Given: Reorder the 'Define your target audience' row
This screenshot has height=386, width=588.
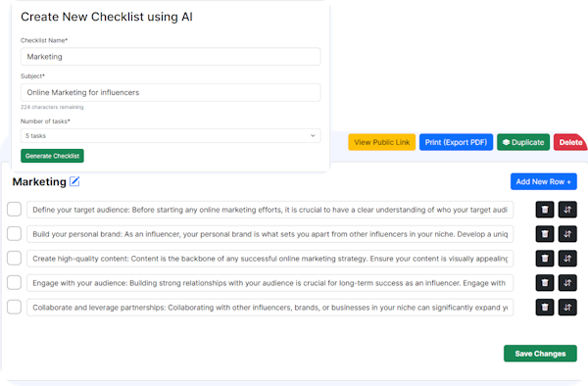Looking at the screenshot, I should point(567,210).
